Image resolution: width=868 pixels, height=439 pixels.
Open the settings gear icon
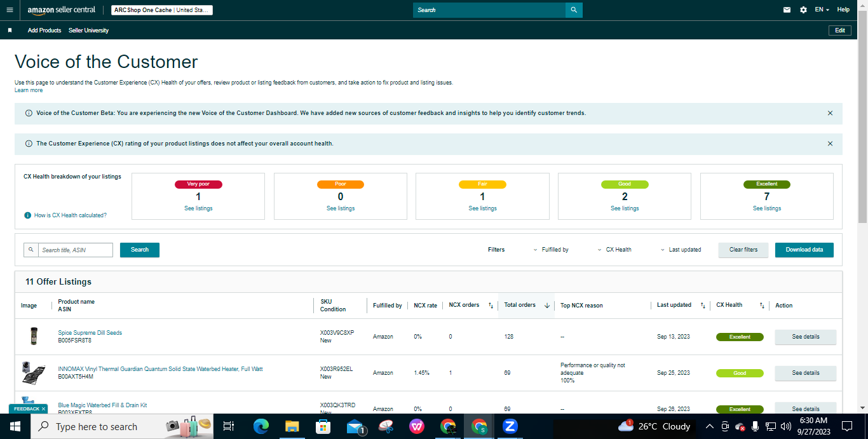(x=803, y=10)
